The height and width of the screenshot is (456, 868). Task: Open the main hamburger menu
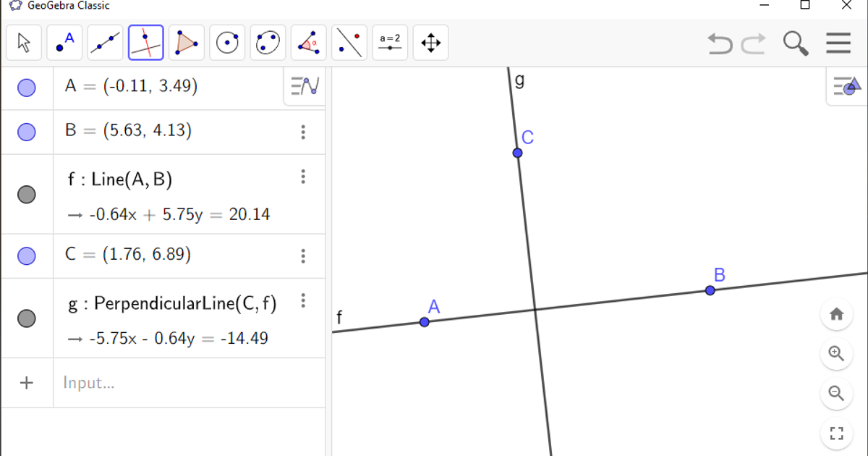[x=838, y=43]
